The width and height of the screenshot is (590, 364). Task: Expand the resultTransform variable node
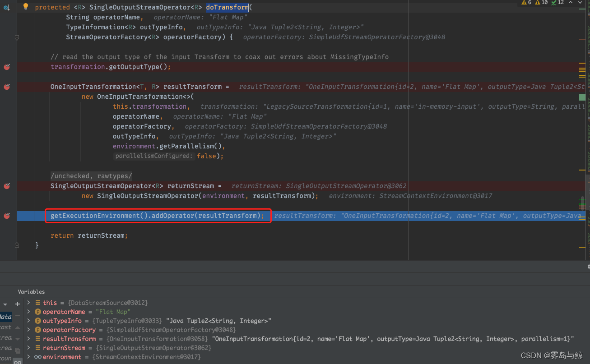tap(28, 339)
